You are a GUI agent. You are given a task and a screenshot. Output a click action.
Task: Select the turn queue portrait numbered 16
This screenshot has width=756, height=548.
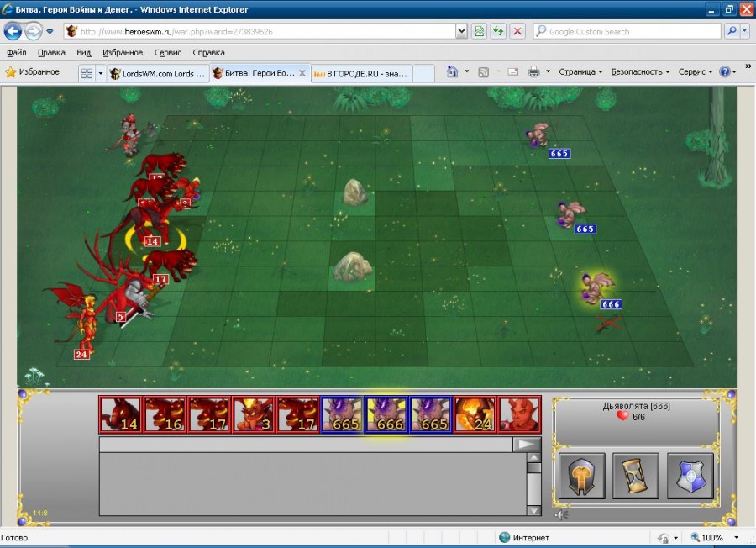165,414
